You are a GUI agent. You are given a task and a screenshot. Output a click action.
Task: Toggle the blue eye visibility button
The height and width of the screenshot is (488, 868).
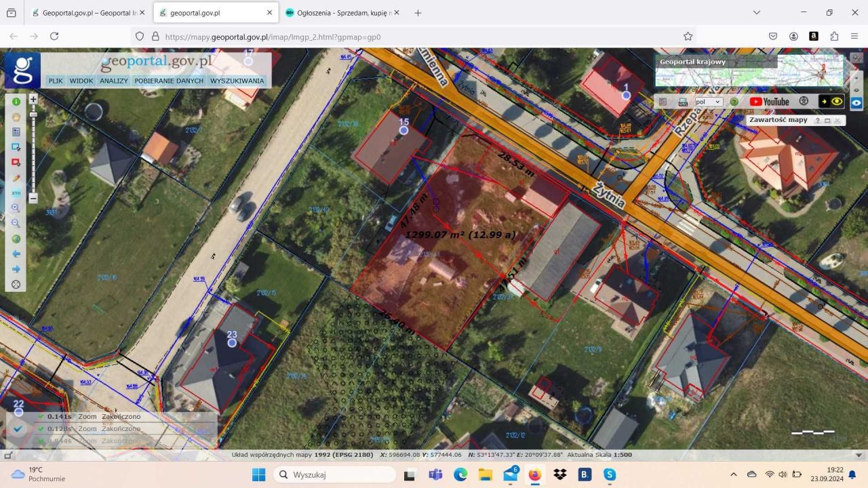click(x=857, y=102)
